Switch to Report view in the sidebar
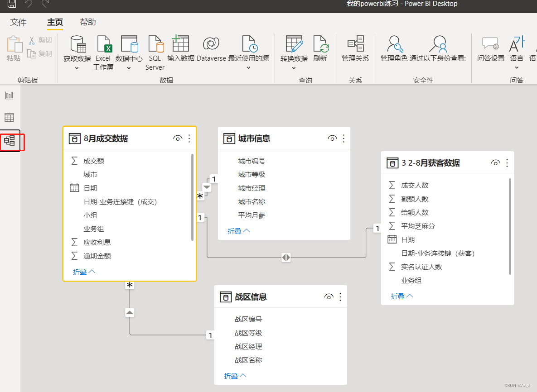 tap(10, 95)
